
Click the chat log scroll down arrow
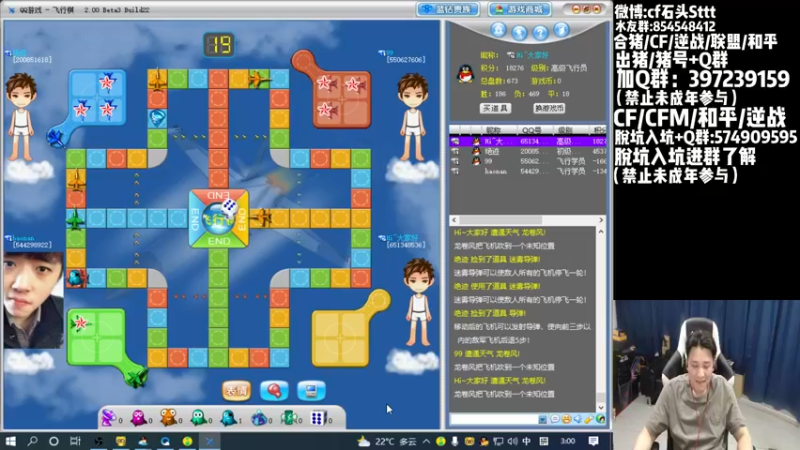click(601, 407)
